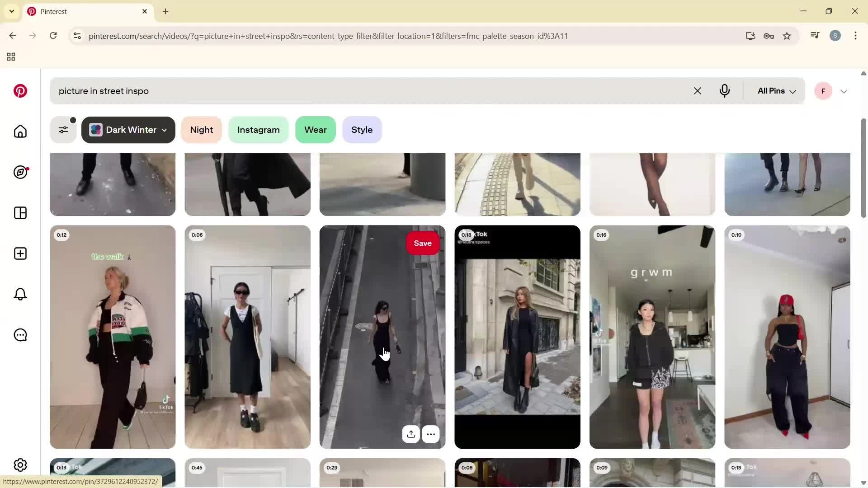Open the search filters icon

63,130
